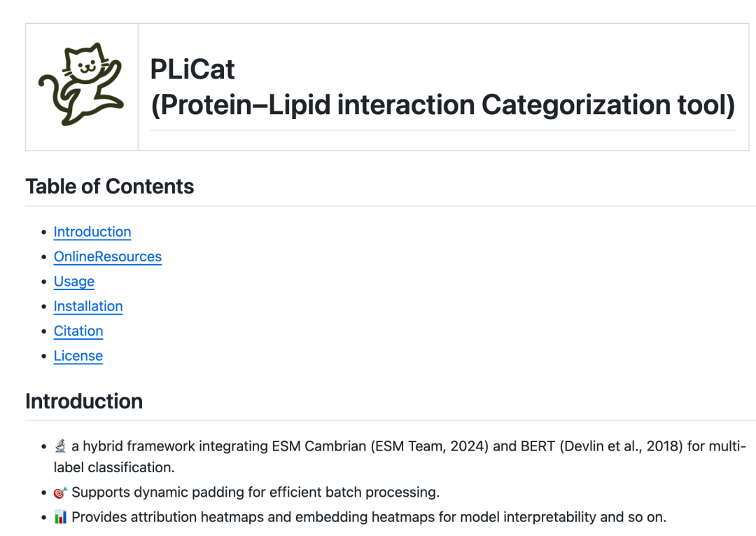This screenshot has width=756, height=536.
Task: Click the bar chart emoji icon
Action: (x=60, y=518)
